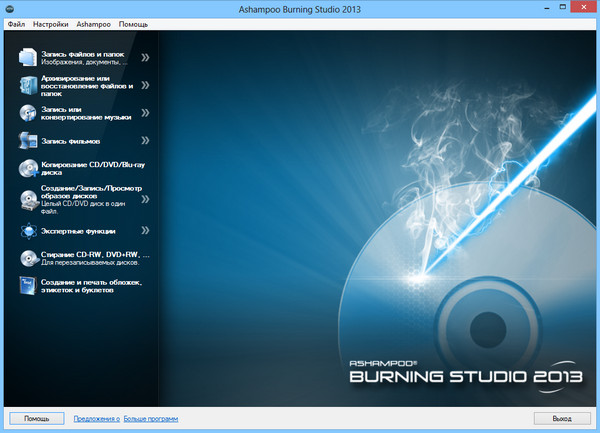Open the Файл menu
Image resolution: width=600 pixels, height=433 pixels.
[x=15, y=22]
